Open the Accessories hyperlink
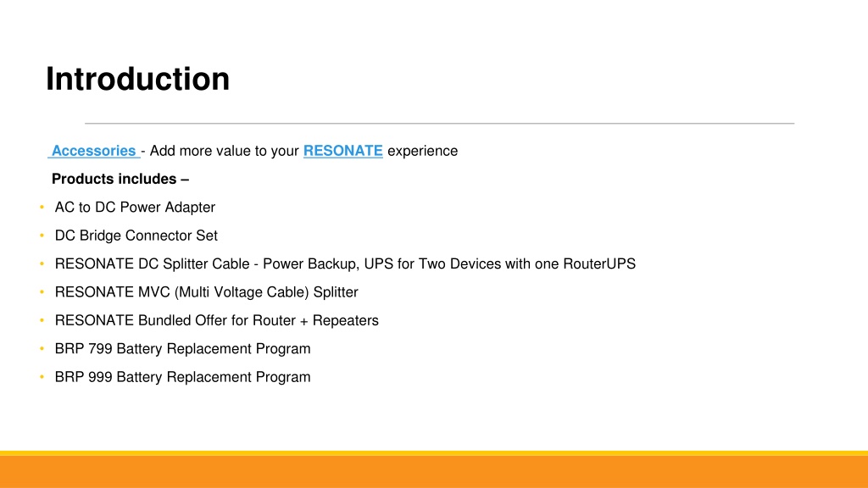Viewport: 868px width, 488px height. [93, 151]
